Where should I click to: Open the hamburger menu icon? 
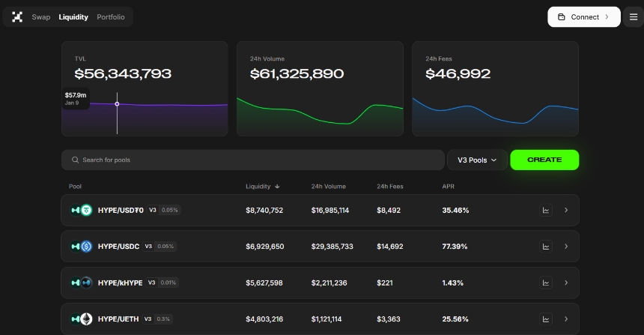pos(634,17)
